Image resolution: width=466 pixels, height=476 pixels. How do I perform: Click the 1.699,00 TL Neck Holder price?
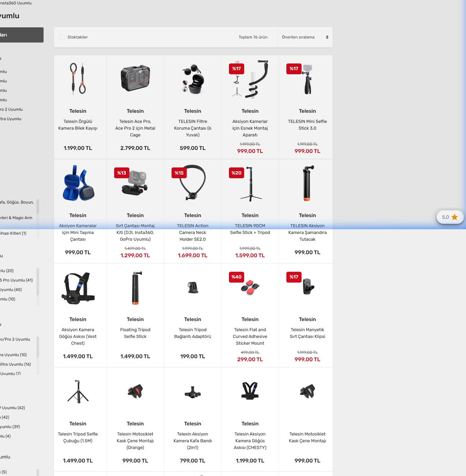point(193,256)
